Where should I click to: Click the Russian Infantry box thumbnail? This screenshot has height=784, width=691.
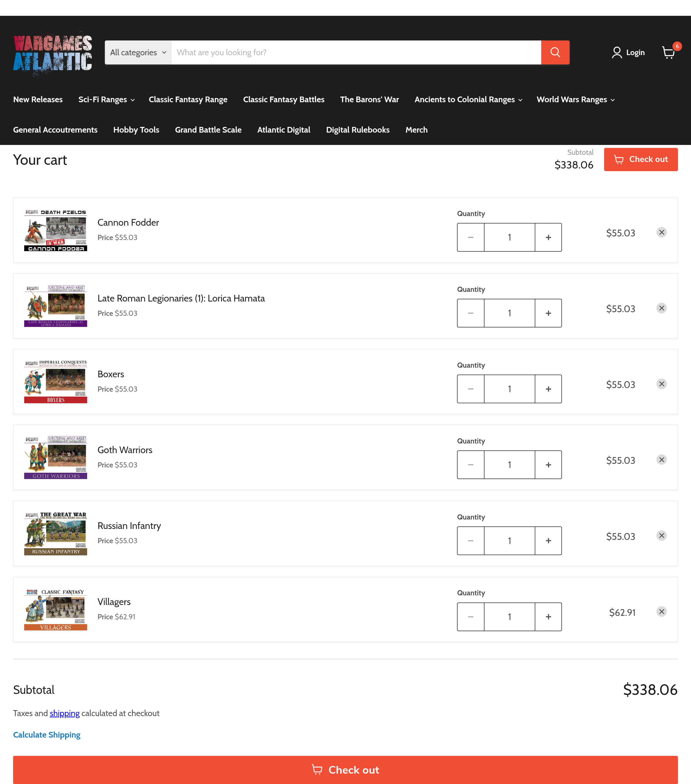56,533
